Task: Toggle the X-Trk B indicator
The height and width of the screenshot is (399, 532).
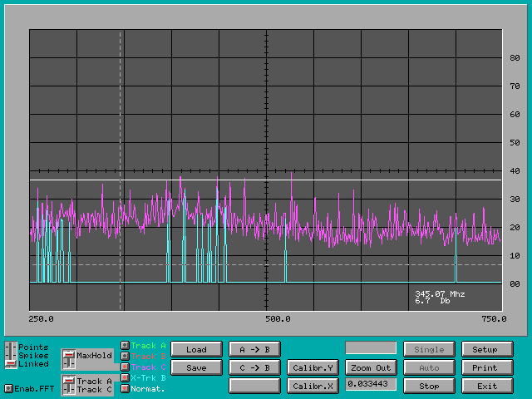Action: [x=126, y=377]
